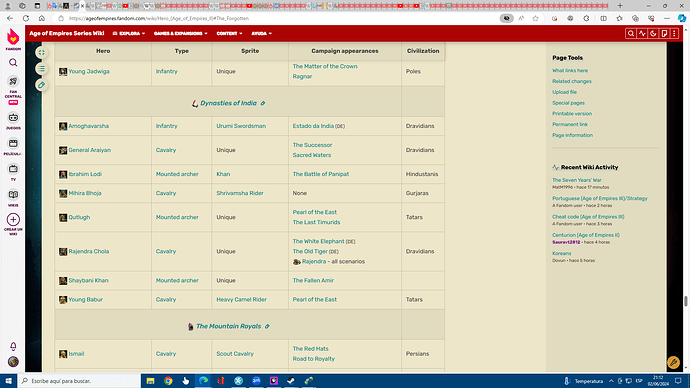
Task: Open the Fandom home logo
Action: (x=13, y=38)
